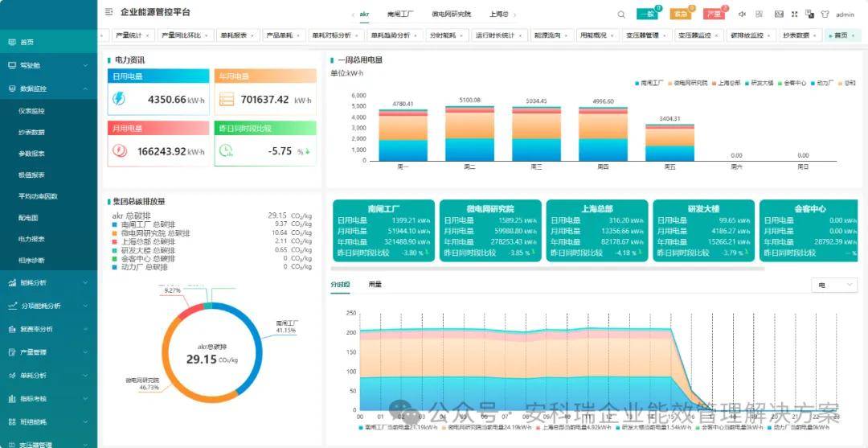
Task: Toggle the sidebar collapse hamburger icon
Action: point(109,12)
